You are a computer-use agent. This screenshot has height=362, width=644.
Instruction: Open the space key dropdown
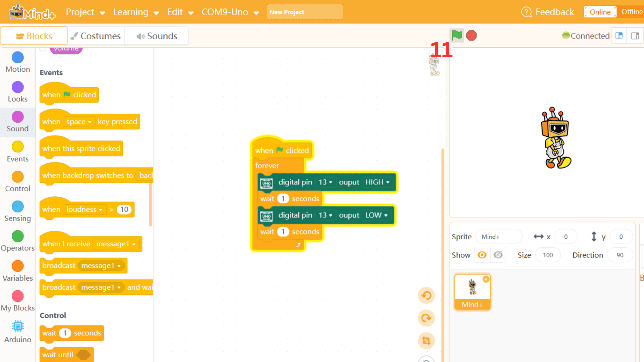pyautogui.click(x=79, y=122)
